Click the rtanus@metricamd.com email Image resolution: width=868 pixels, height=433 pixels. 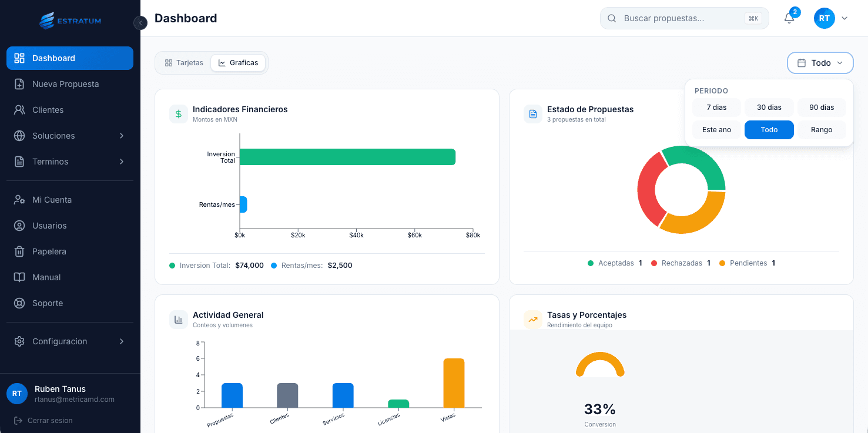click(x=75, y=400)
